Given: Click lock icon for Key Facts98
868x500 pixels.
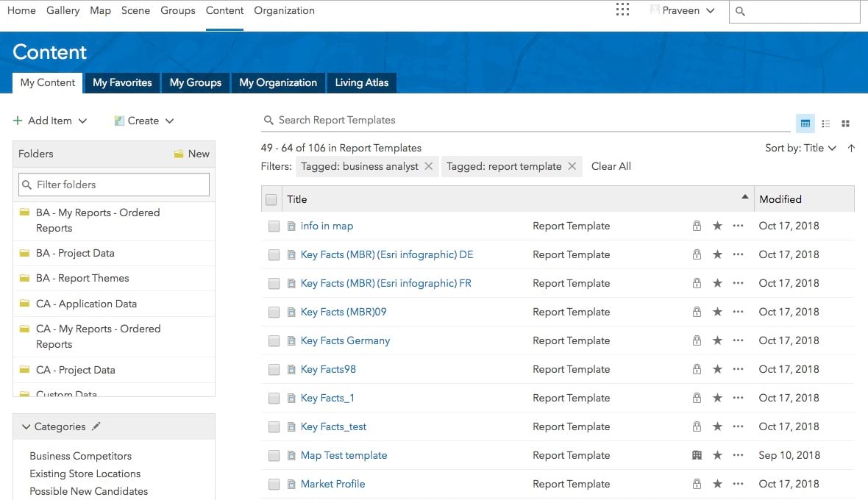Looking at the screenshot, I should point(697,369).
